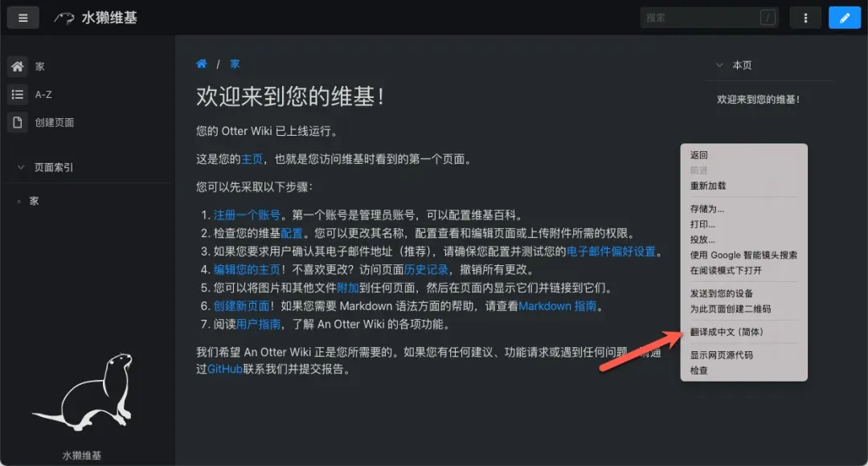
Task: Open the three-dot more options menu
Action: (805, 18)
